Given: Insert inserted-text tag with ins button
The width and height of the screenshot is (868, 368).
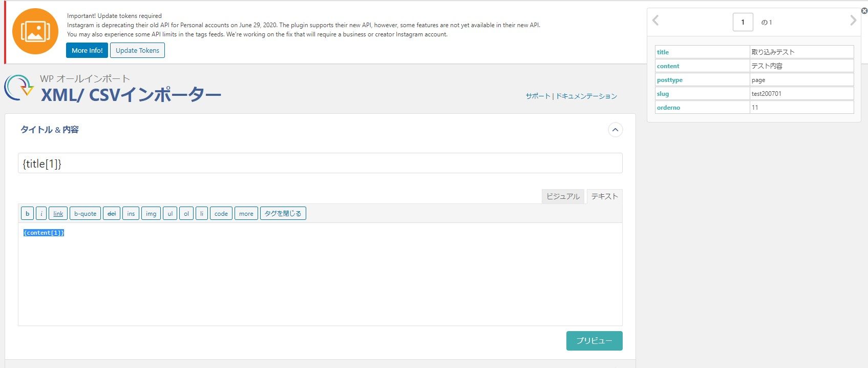Looking at the screenshot, I should (131, 213).
